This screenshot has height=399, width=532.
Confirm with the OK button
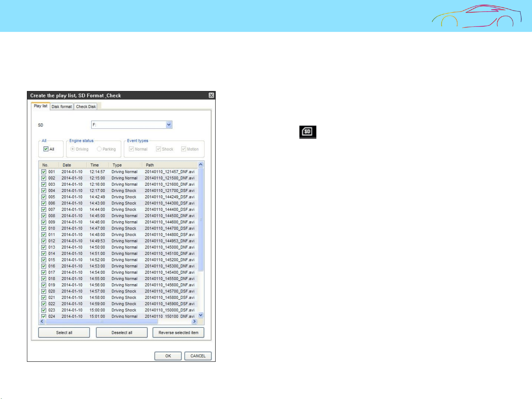click(168, 356)
